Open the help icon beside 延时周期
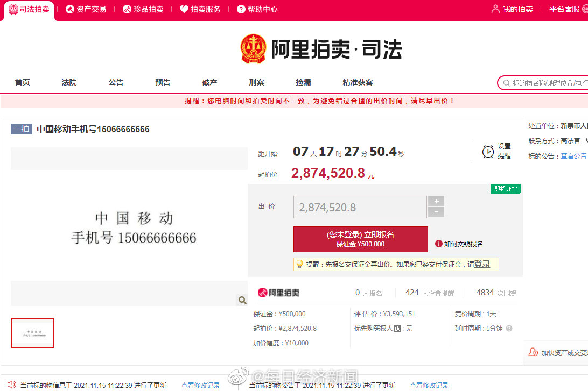The width and height of the screenshot is (588, 391). tap(508, 328)
